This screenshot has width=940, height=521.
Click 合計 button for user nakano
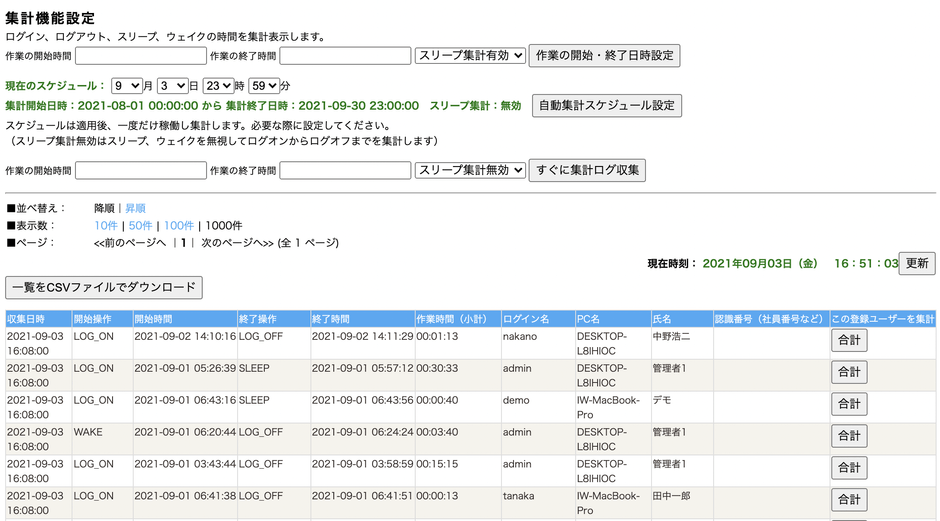pyautogui.click(x=849, y=342)
